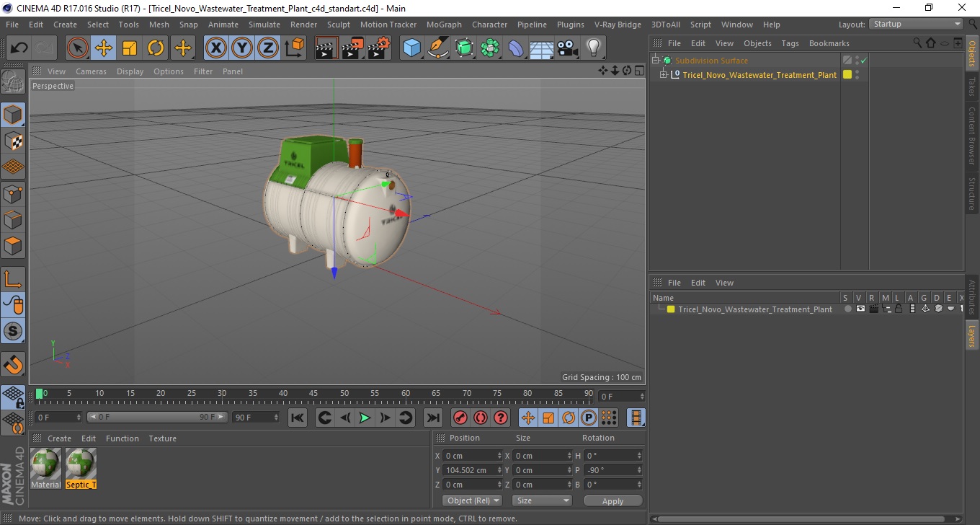Open Objects manager Tags menu
The height and width of the screenshot is (525, 980).
pyautogui.click(x=790, y=43)
